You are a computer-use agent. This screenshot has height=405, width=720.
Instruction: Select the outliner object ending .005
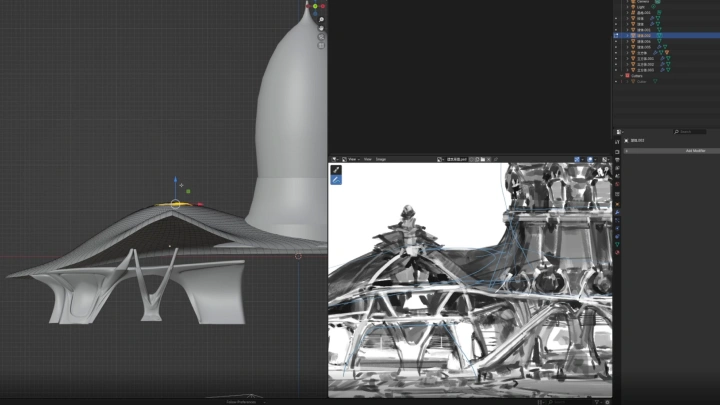click(x=644, y=47)
